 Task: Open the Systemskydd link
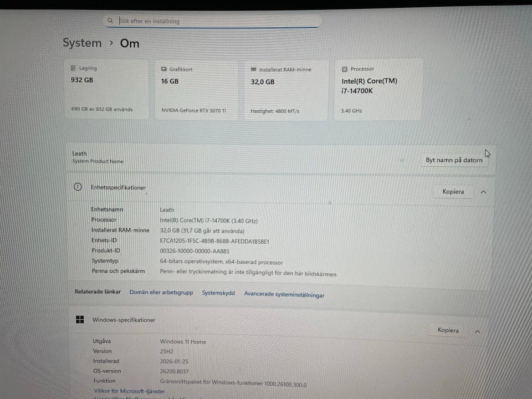point(218,293)
